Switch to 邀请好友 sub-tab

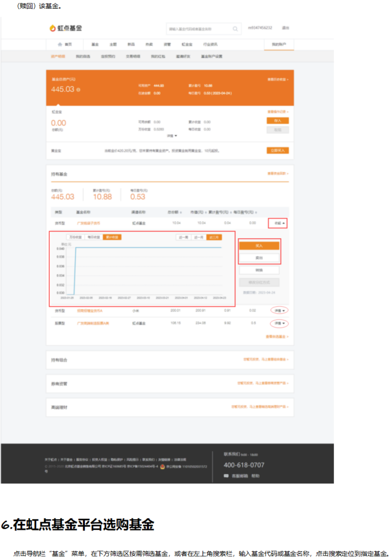(183, 56)
